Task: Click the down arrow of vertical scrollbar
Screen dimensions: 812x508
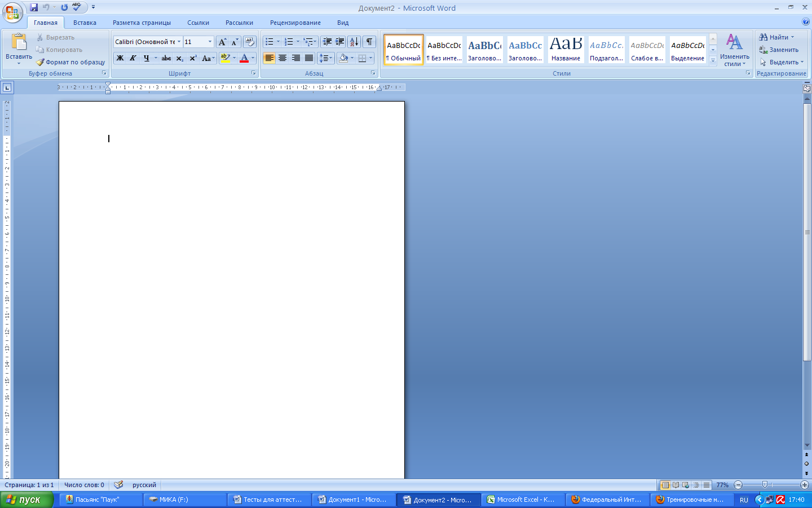Action: (807, 446)
